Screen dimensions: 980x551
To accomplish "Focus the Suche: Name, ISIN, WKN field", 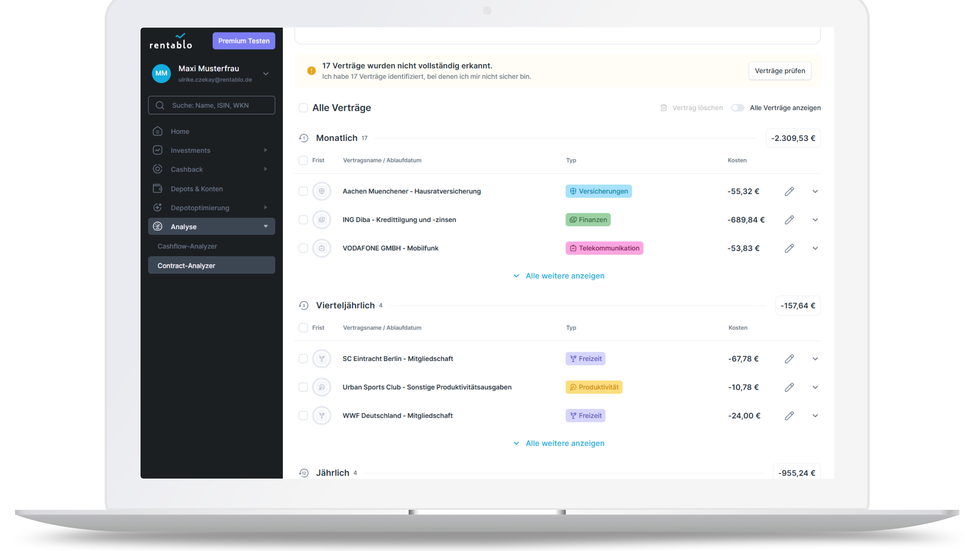I will tap(212, 105).
